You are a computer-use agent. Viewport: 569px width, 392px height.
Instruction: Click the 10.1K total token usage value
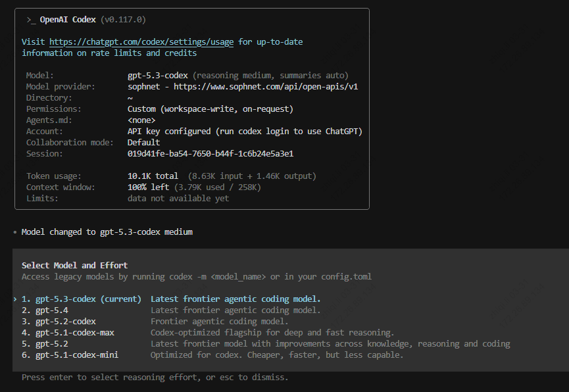point(153,176)
